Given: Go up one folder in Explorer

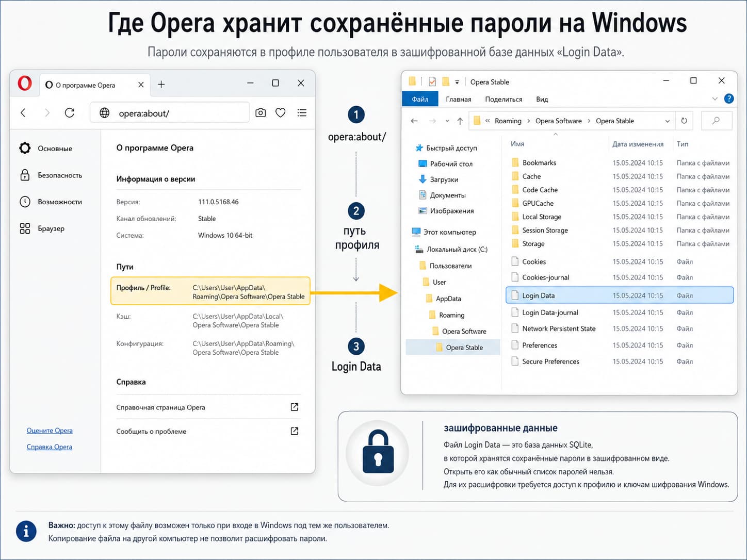Looking at the screenshot, I should point(460,121).
